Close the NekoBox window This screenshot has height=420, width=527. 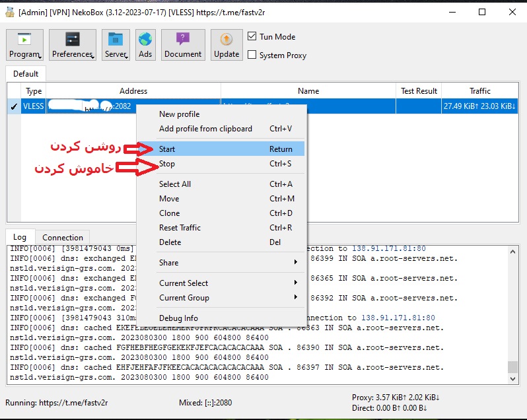pyautogui.click(x=512, y=13)
